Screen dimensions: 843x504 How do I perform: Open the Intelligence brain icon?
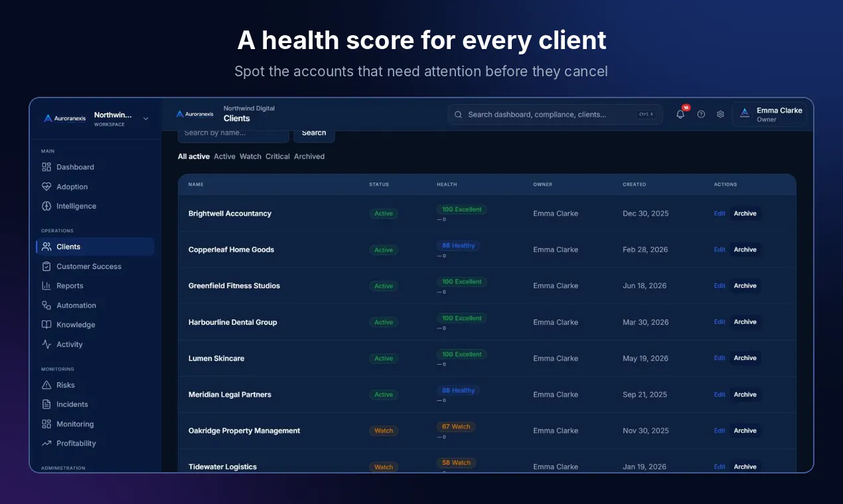click(46, 206)
